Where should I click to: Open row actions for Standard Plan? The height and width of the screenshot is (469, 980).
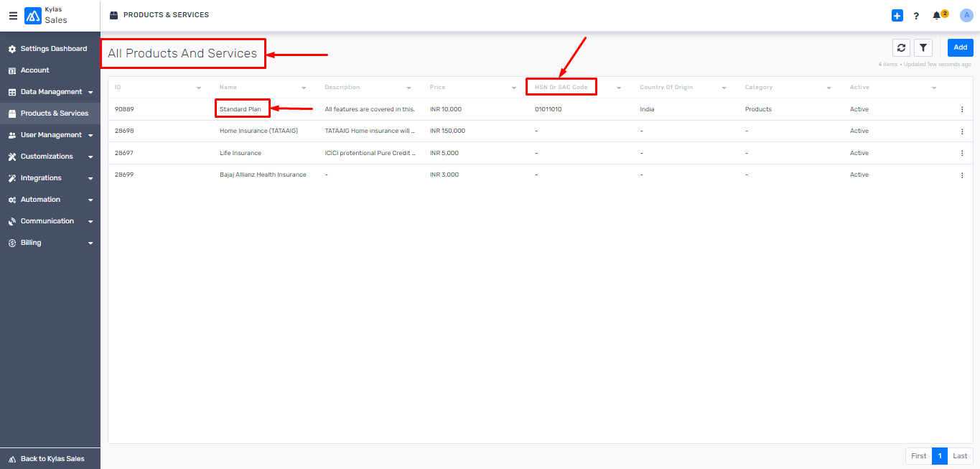click(x=962, y=110)
